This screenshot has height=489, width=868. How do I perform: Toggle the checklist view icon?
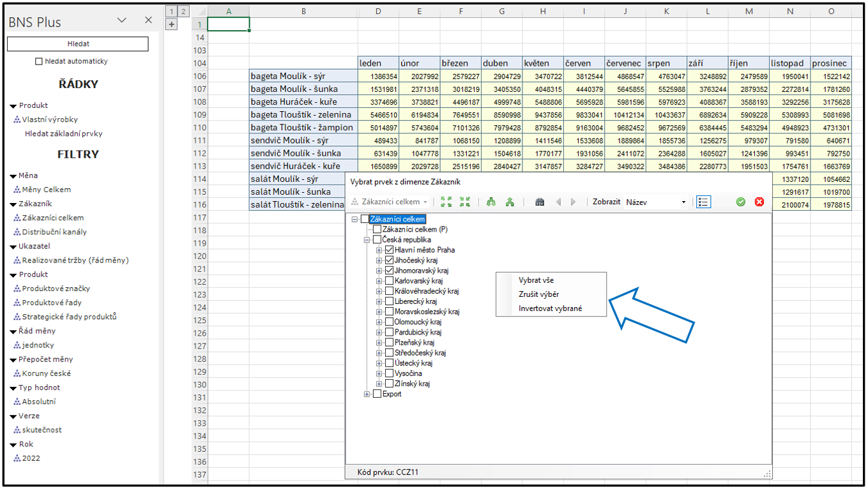703,202
